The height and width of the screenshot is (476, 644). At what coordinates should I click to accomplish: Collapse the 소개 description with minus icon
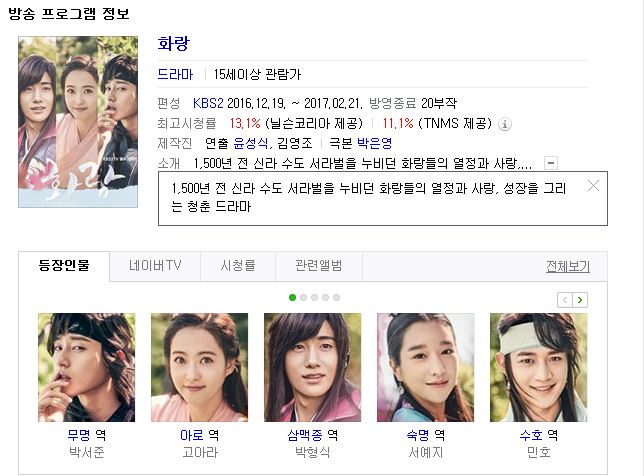pyautogui.click(x=551, y=163)
